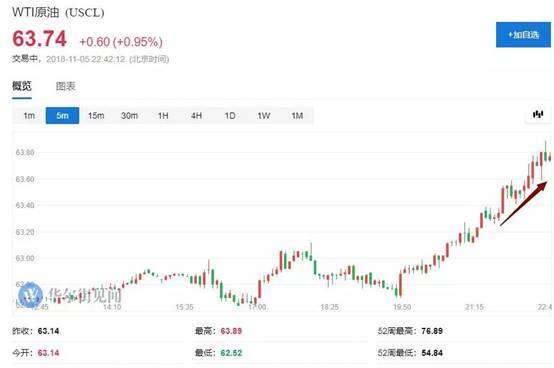
Task: Click the 63.00 price axis label
Action: coord(25,258)
